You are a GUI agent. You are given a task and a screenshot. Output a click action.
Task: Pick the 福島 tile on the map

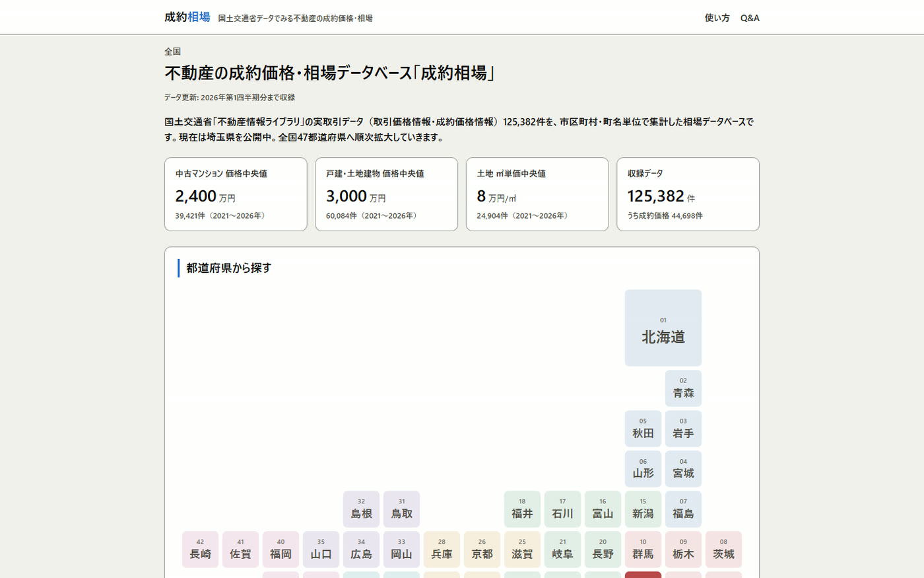[x=683, y=509]
